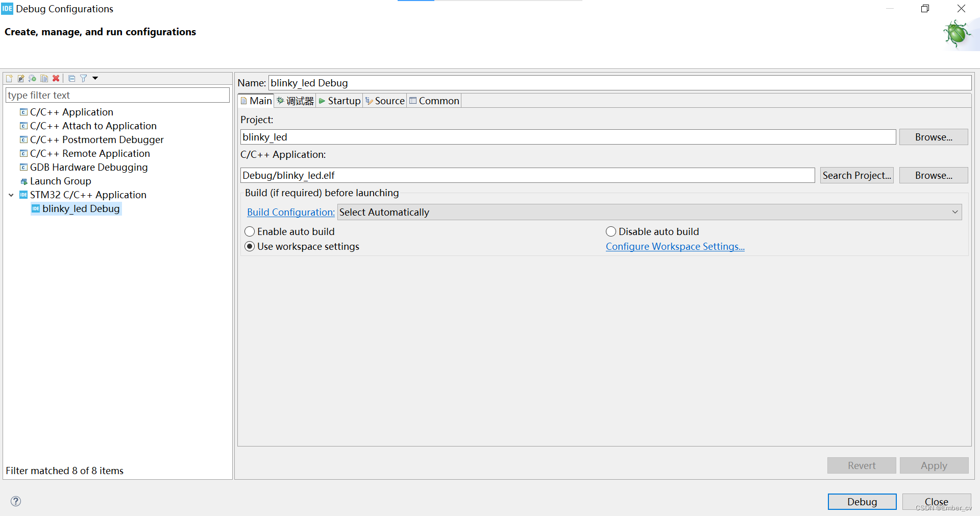
Task: Restore down the dialog window
Action: pos(925,9)
